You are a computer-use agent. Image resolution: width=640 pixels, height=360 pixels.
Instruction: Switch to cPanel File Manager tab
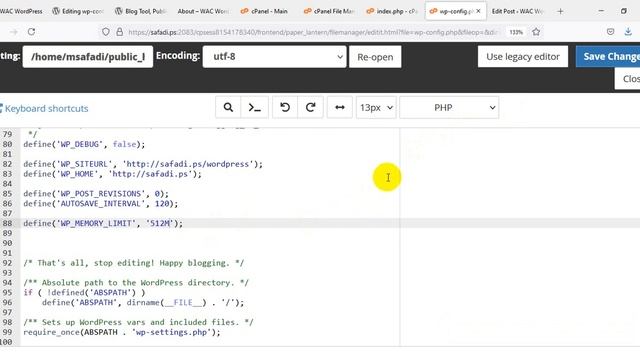pos(329,11)
